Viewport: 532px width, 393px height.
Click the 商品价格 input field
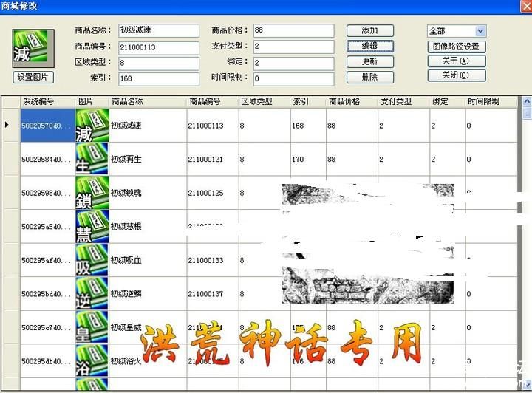tap(293, 30)
